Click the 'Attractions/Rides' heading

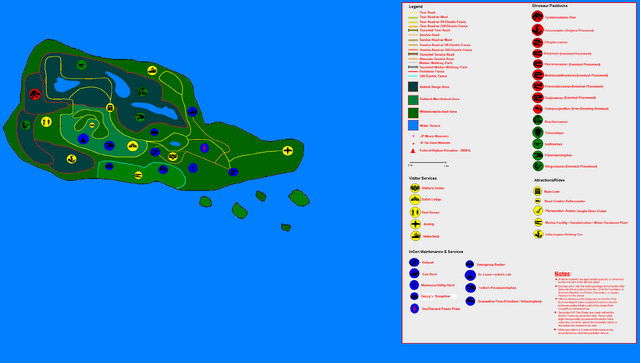click(x=549, y=180)
